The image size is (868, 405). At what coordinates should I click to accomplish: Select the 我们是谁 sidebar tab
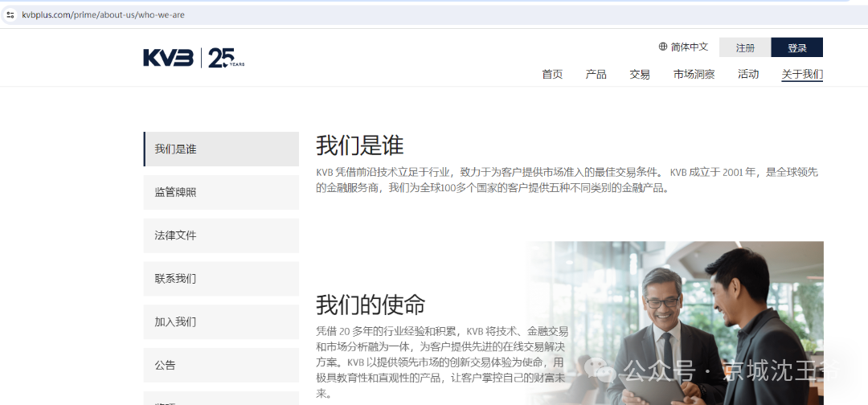[x=221, y=149]
